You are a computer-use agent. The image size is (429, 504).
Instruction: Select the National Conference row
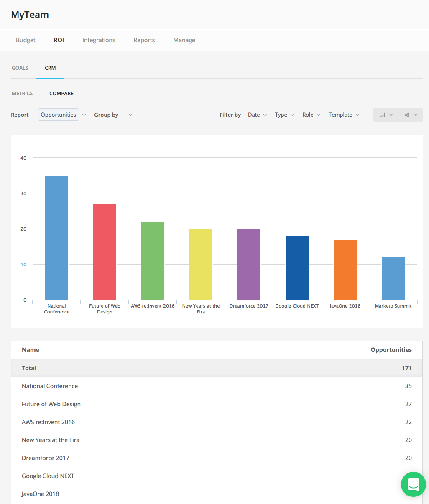click(50, 386)
